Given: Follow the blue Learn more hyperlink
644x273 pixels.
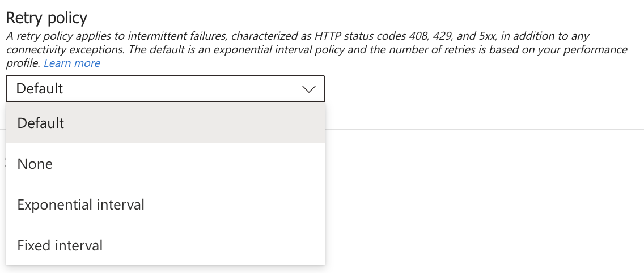Looking at the screenshot, I should [72, 63].
